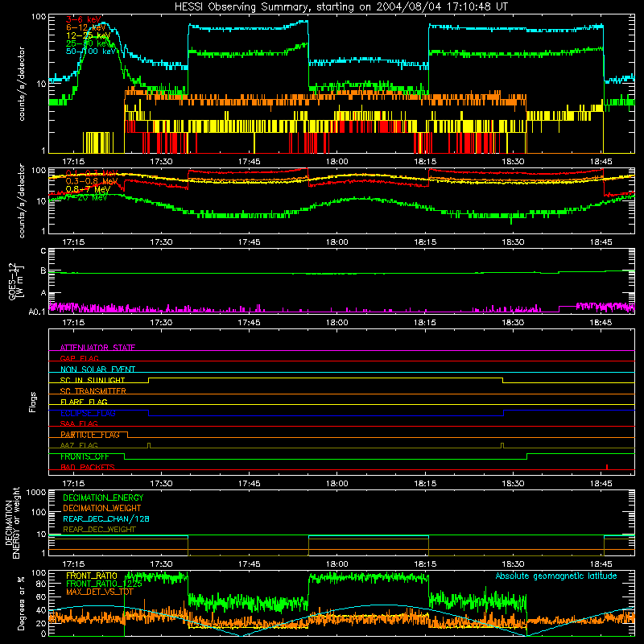
Task: Click the 'Degrees or %' axis title
Action: click(21, 603)
